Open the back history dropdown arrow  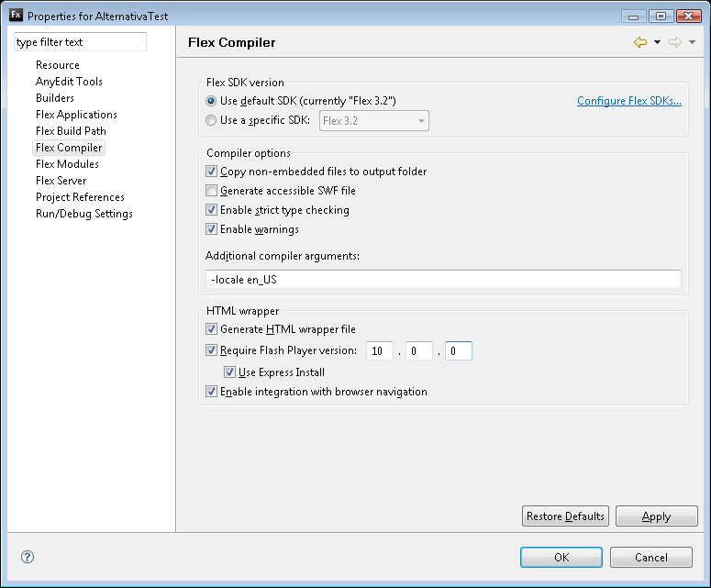658,43
